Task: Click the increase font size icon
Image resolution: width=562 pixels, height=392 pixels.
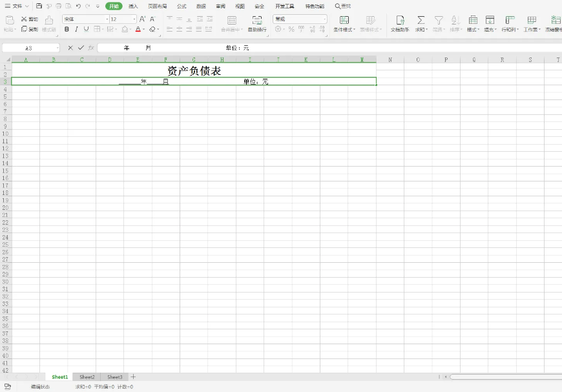Action: tap(143, 19)
